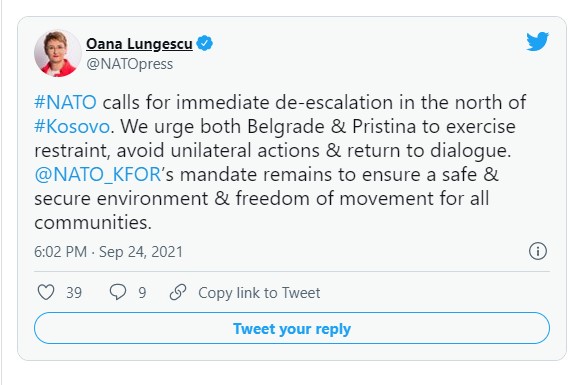The width and height of the screenshot is (575, 385).
Task: Click the 39 likes count
Action: point(74,293)
